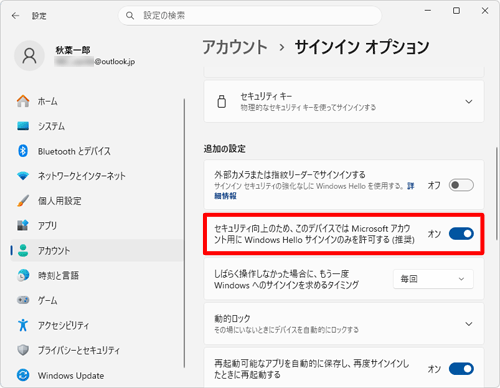
Task: Expand the セキュリティ キー section chevron
Action: pos(469,102)
